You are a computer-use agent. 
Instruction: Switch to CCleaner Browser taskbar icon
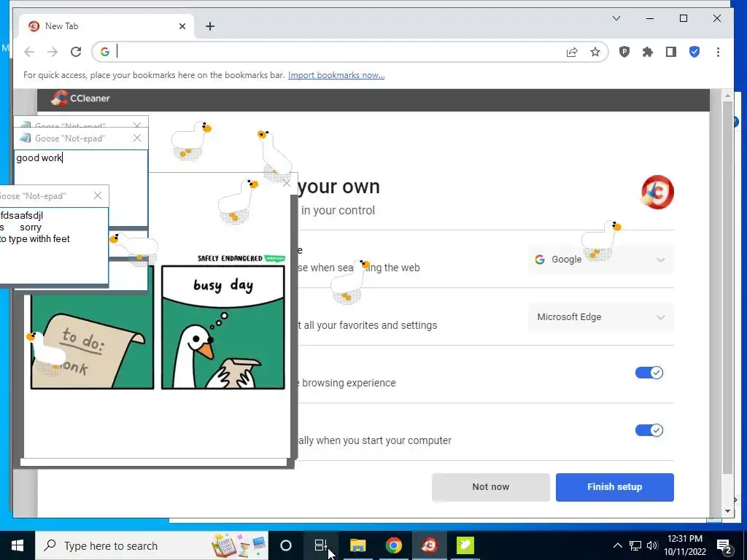pos(429,545)
